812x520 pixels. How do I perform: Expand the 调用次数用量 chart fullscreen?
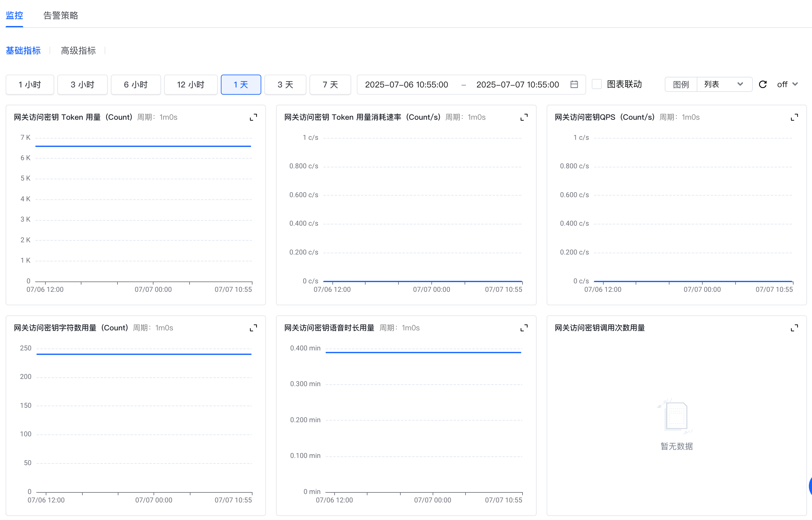[794, 328]
